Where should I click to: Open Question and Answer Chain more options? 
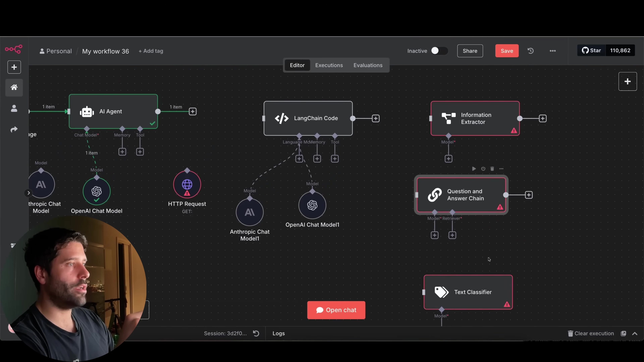tap(501, 169)
